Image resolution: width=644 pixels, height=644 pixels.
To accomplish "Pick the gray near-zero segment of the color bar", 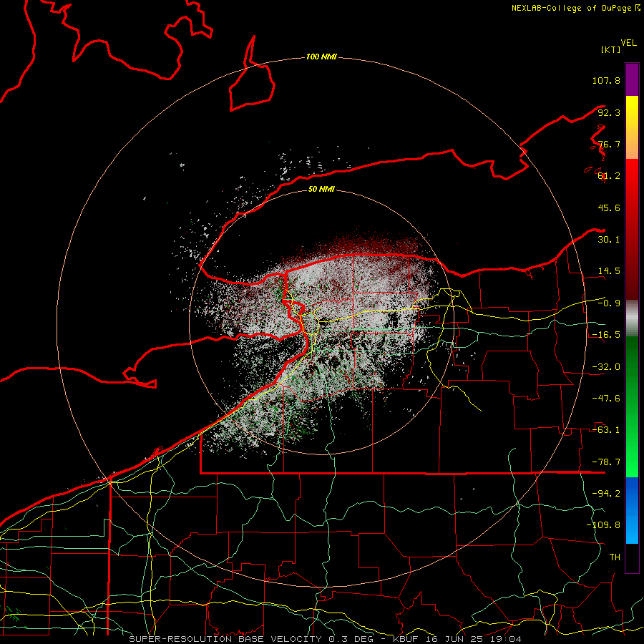I will point(632,318).
